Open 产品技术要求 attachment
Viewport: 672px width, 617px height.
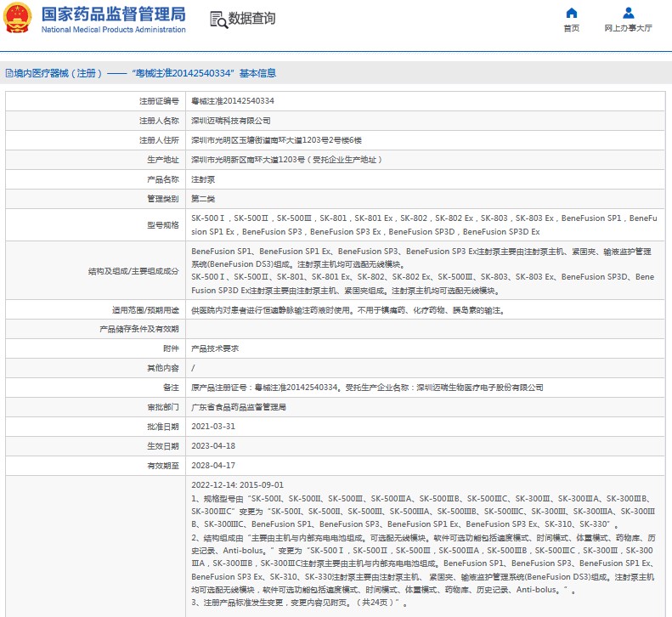click(215, 348)
